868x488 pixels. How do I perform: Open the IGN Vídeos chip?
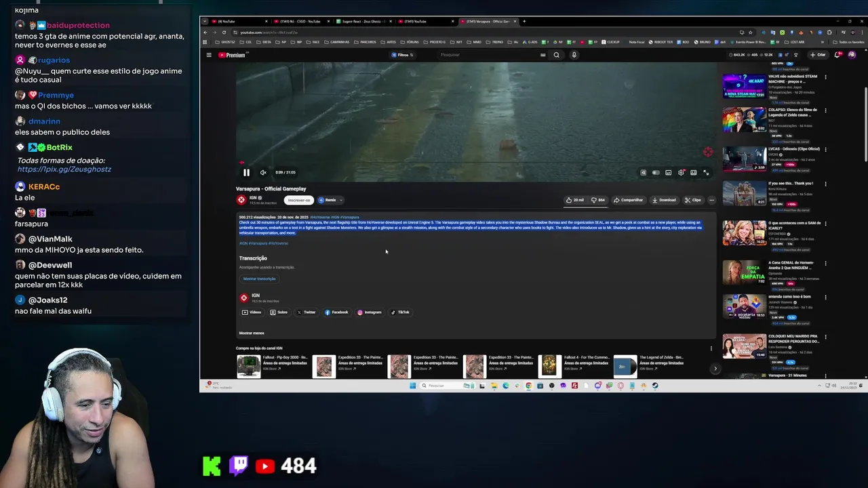pos(252,312)
